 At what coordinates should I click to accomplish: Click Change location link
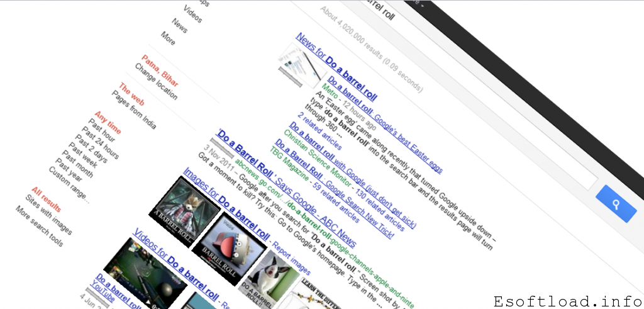156,82
